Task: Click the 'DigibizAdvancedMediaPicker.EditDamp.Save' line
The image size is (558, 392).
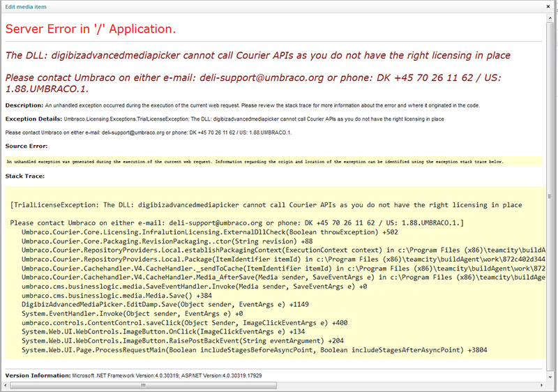Action: point(165,305)
